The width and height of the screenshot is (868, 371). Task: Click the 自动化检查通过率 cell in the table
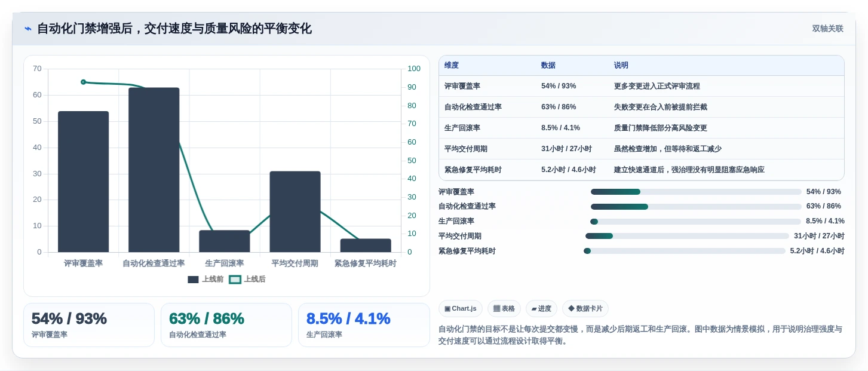click(x=487, y=107)
